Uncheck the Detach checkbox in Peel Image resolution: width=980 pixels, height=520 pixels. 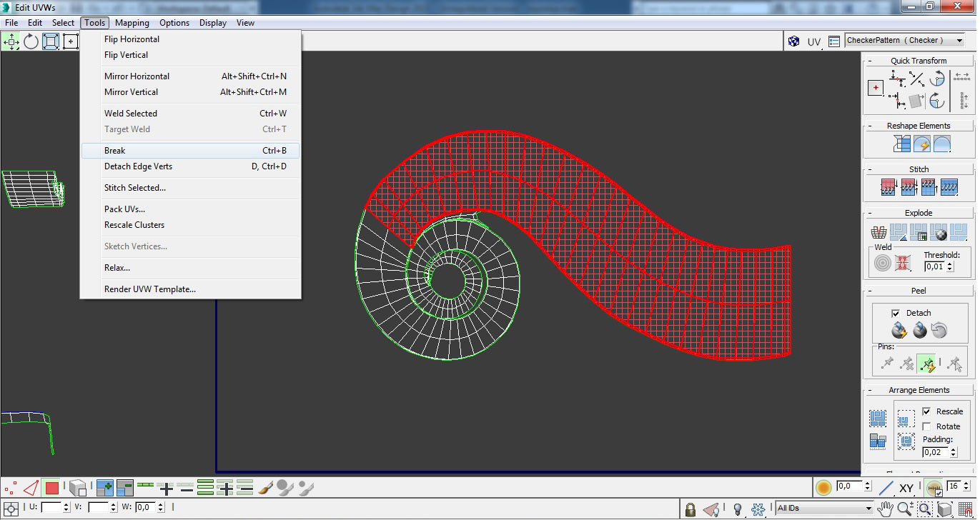tap(896, 313)
